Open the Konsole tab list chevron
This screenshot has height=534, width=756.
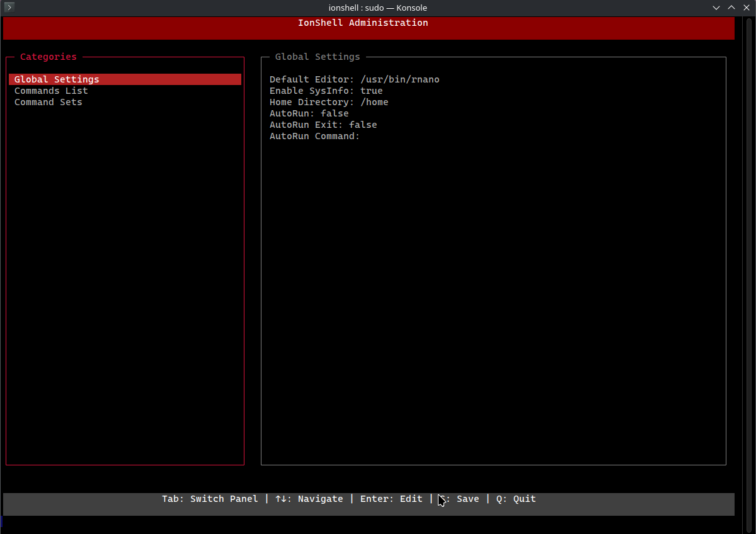[716, 8]
